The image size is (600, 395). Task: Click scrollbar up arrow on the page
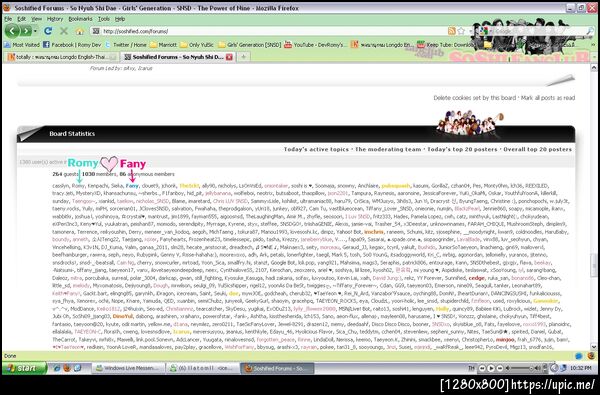pos(594,68)
